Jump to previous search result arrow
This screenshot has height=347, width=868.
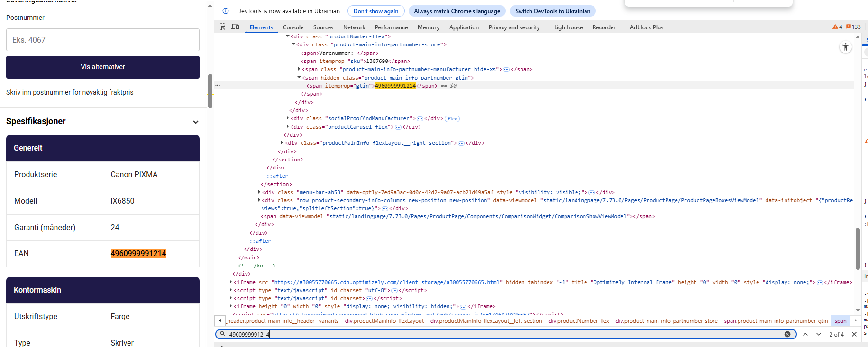click(x=805, y=334)
